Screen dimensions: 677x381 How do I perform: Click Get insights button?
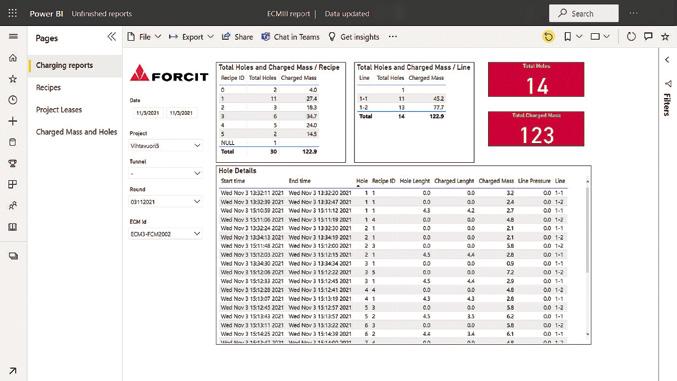[x=354, y=37]
